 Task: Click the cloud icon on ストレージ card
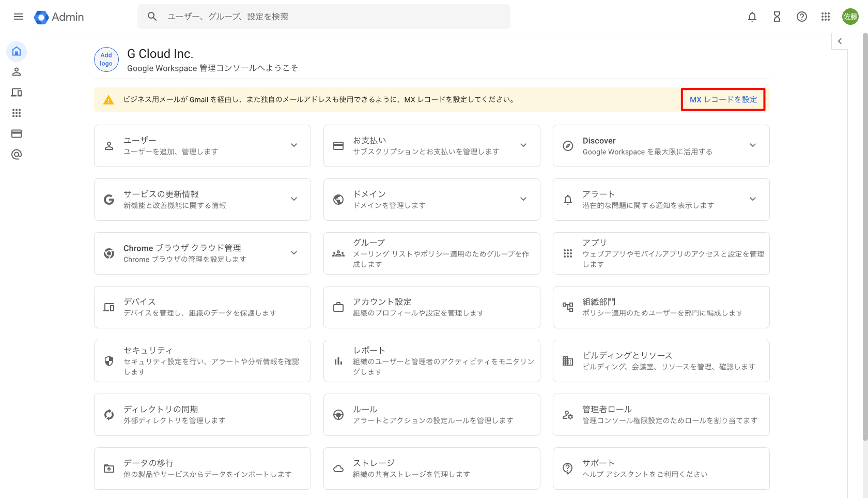pos(338,469)
